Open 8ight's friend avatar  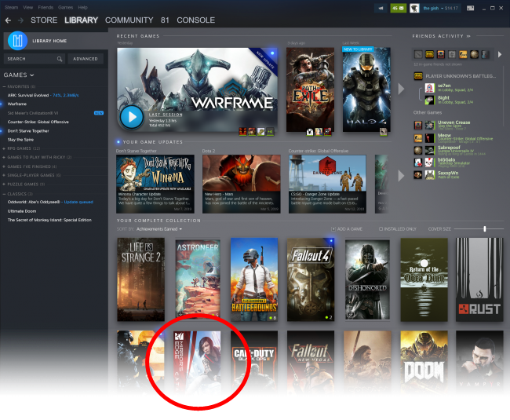click(x=429, y=100)
